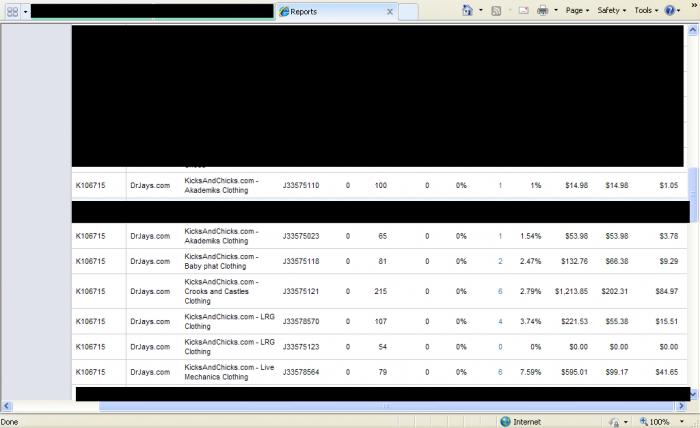Click the Read Mail icon

point(524,10)
